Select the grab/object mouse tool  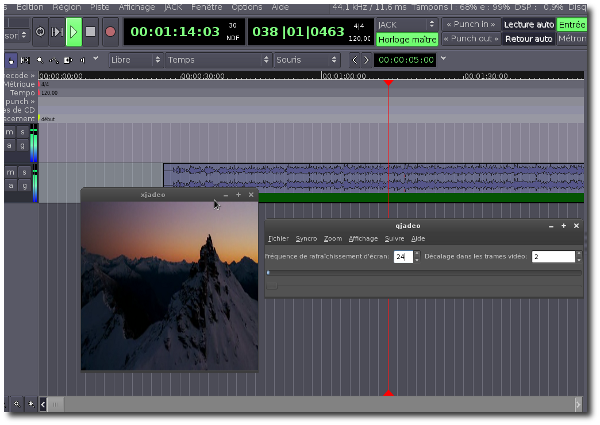click(x=11, y=60)
